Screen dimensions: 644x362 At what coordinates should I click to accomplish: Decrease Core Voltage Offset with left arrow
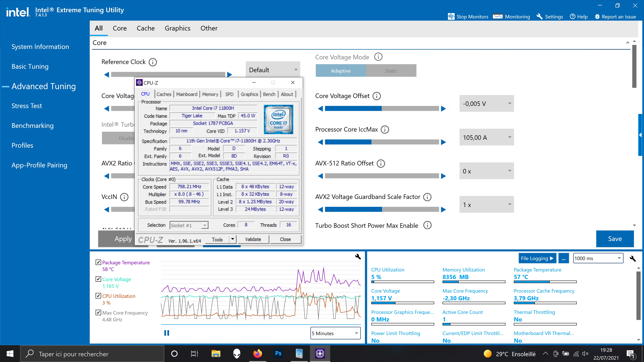coord(320,109)
